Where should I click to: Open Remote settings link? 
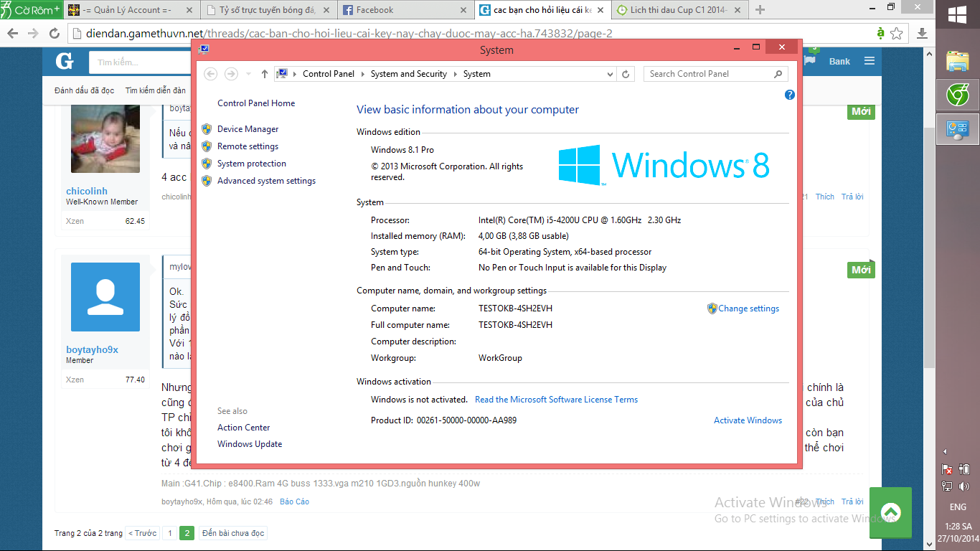(x=248, y=146)
